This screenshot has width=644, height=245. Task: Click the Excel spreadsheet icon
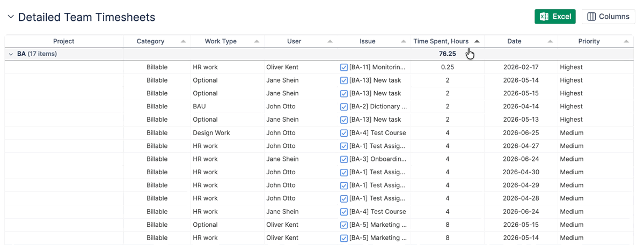(544, 17)
